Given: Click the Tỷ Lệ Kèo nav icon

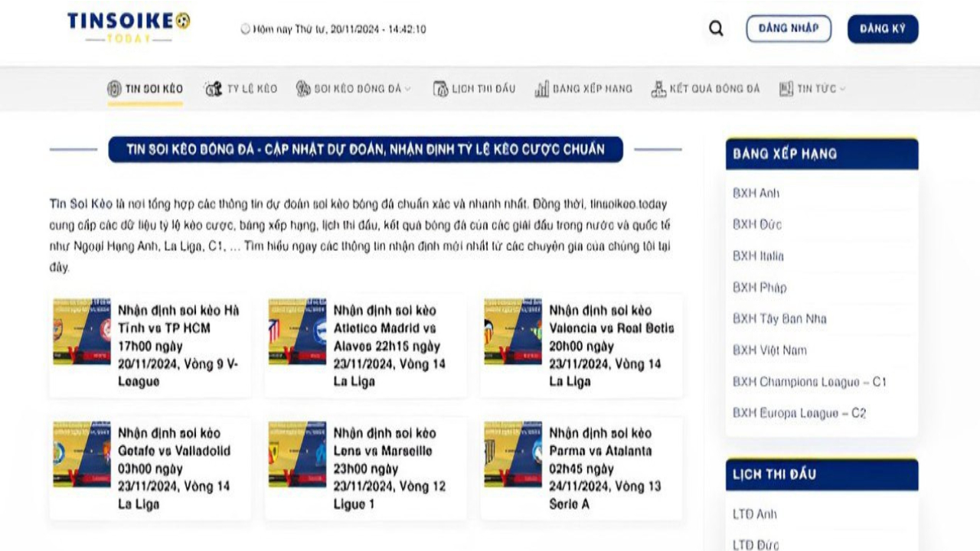Looking at the screenshot, I should click(213, 89).
